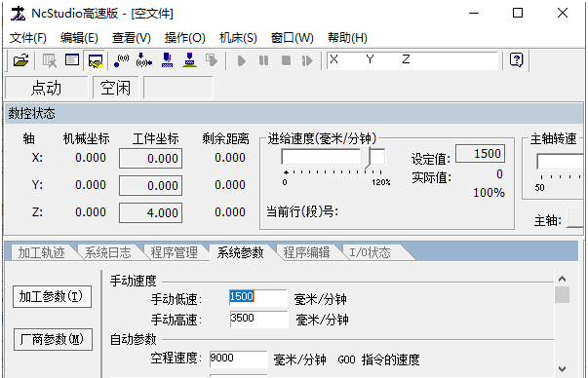The image size is (588, 378).
Task: Open the 查看(V) menu
Action: [132, 38]
